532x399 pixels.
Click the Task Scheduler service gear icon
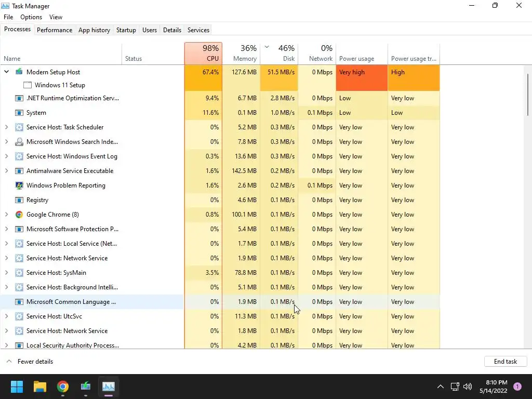19,127
